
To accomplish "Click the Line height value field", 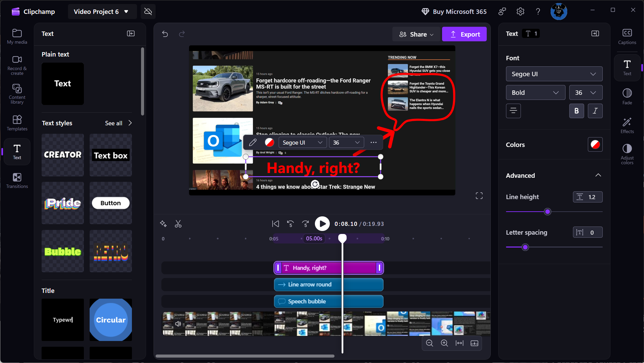I will 588,197.
